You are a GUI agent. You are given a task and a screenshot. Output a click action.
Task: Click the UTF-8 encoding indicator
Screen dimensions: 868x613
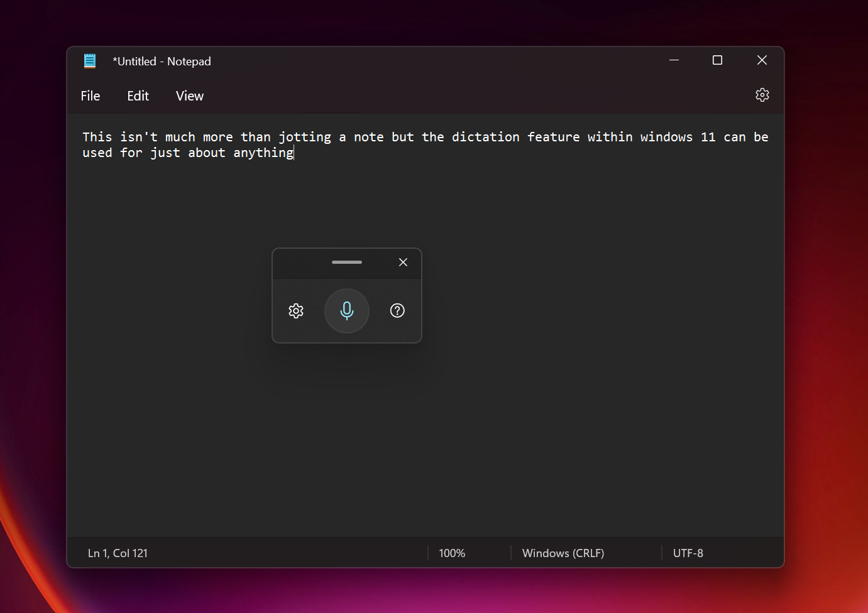point(688,553)
